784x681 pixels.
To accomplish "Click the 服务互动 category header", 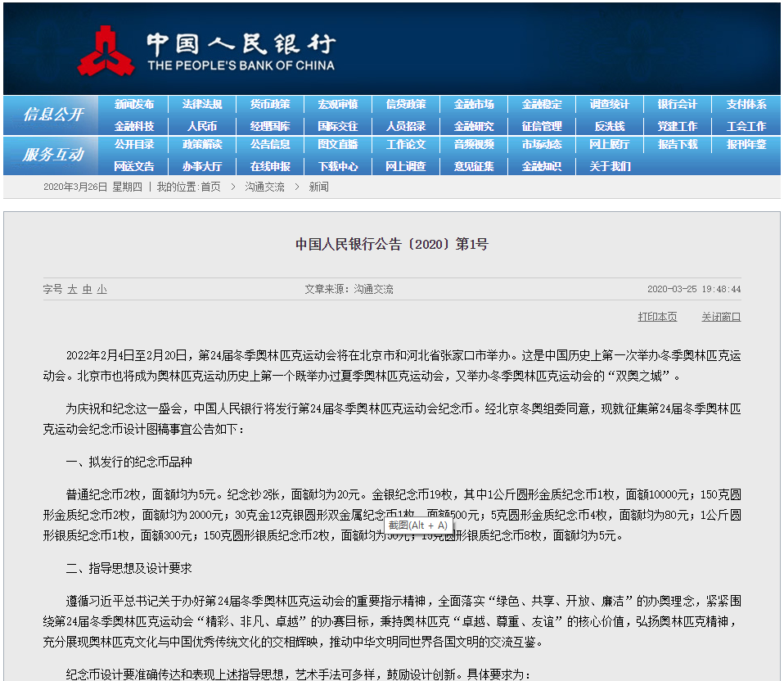I will point(53,155).
